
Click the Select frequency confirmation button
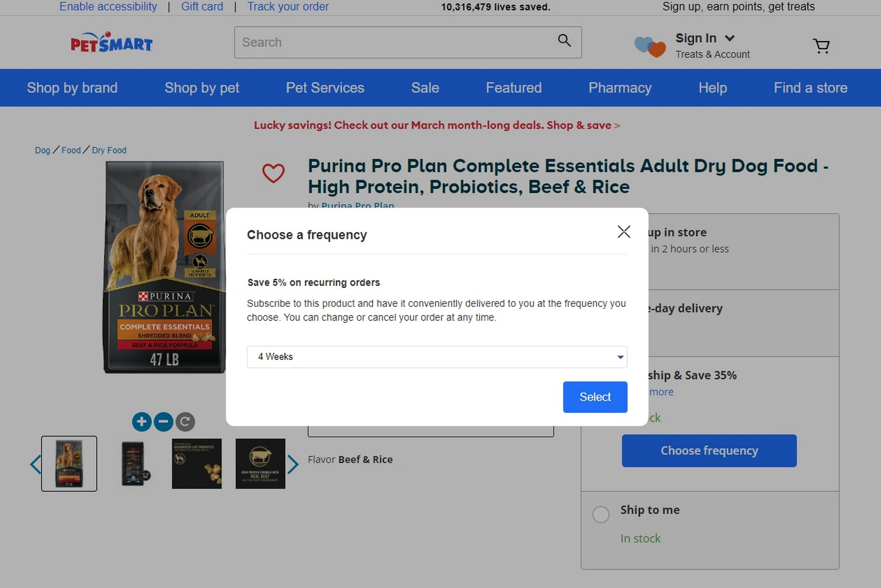595,397
